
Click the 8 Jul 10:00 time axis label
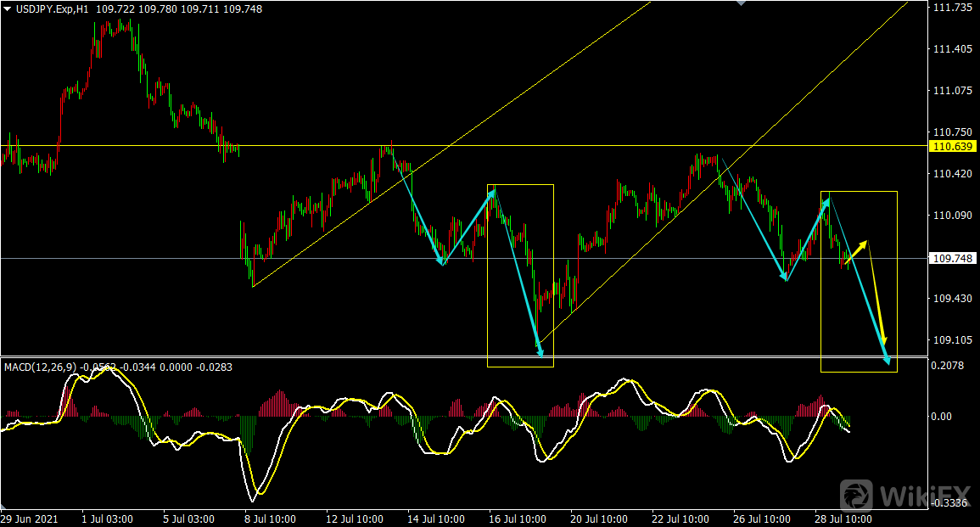[269, 519]
